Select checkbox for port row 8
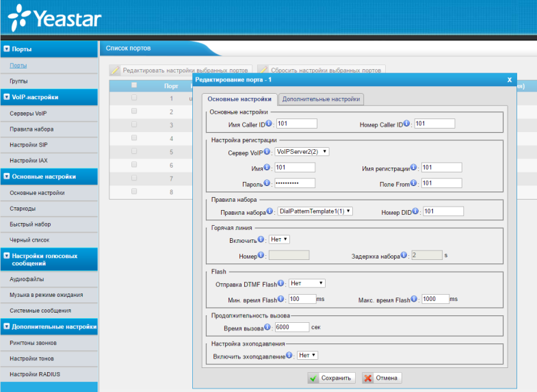Image resolution: width=537 pixels, height=392 pixels. point(134,191)
